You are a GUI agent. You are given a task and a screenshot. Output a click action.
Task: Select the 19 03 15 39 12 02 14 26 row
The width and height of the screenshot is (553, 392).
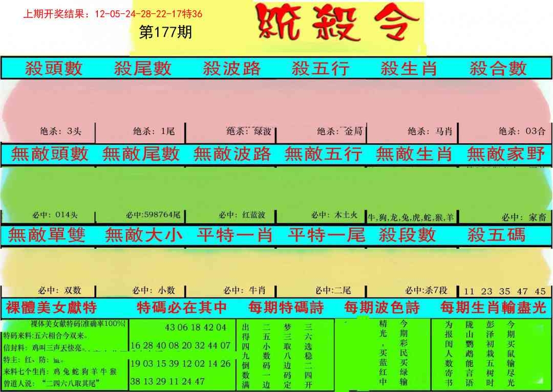pyautogui.click(x=181, y=363)
